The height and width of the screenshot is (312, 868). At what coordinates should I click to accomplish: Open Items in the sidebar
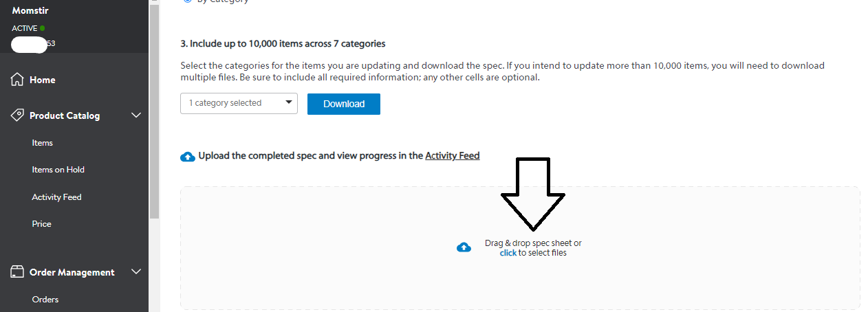coord(42,143)
